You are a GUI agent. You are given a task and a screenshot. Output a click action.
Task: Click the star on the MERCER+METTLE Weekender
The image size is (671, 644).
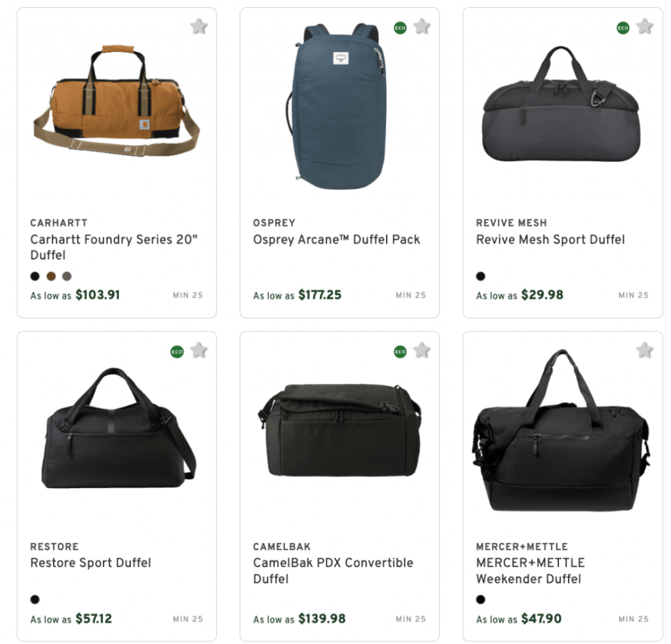(x=644, y=350)
